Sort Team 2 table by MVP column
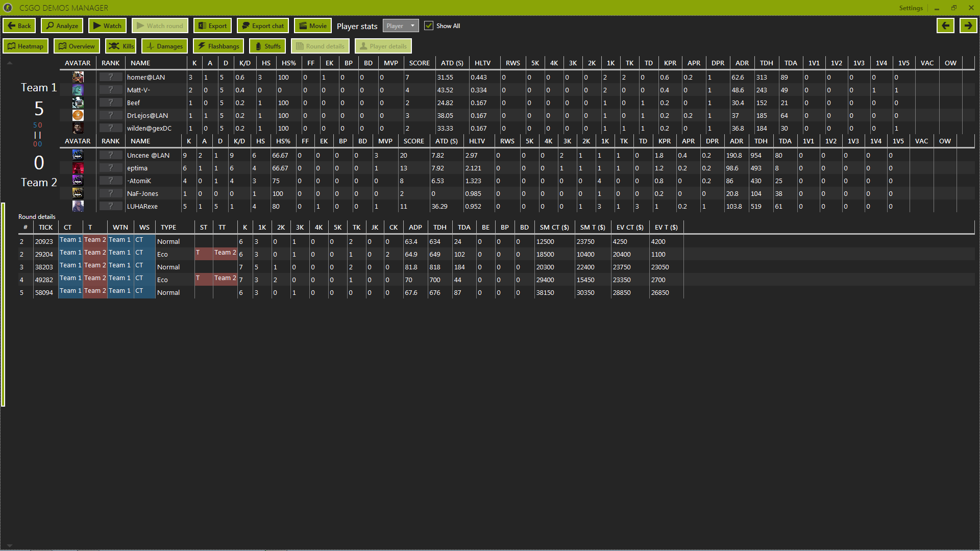980x551 pixels. [x=385, y=141]
